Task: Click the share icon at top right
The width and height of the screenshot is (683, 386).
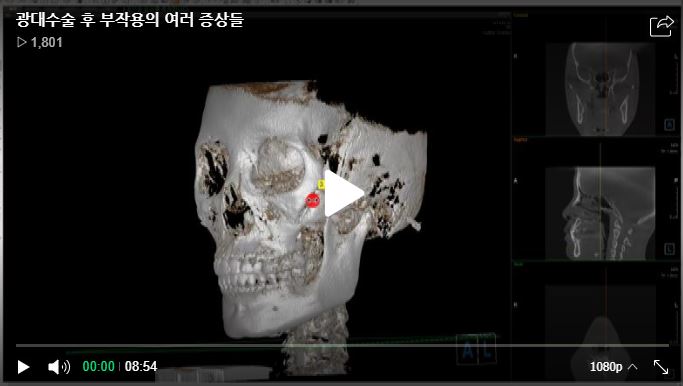Action: 661,27
